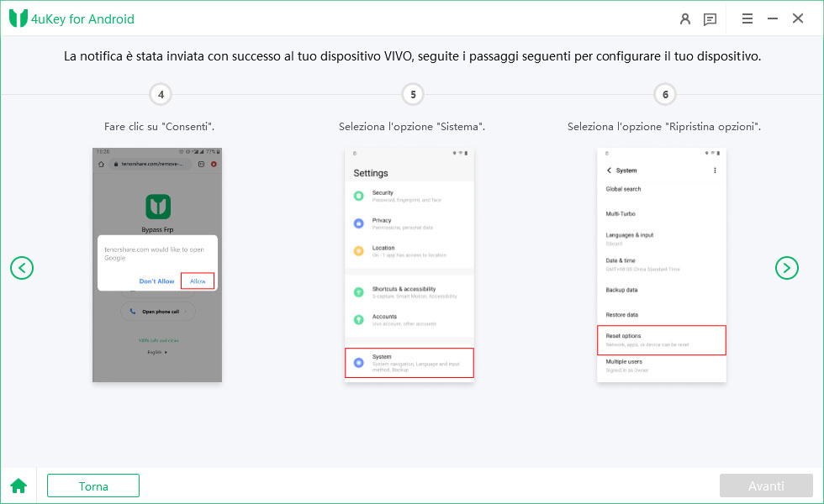This screenshot has width=824, height=504.
Task: Click the green right arrow to go forward
Action: pyautogui.click(x=787, y=268)
